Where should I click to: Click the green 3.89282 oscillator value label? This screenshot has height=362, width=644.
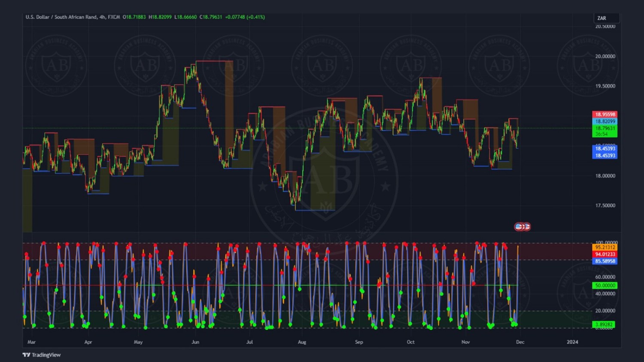tap(605, 325)
